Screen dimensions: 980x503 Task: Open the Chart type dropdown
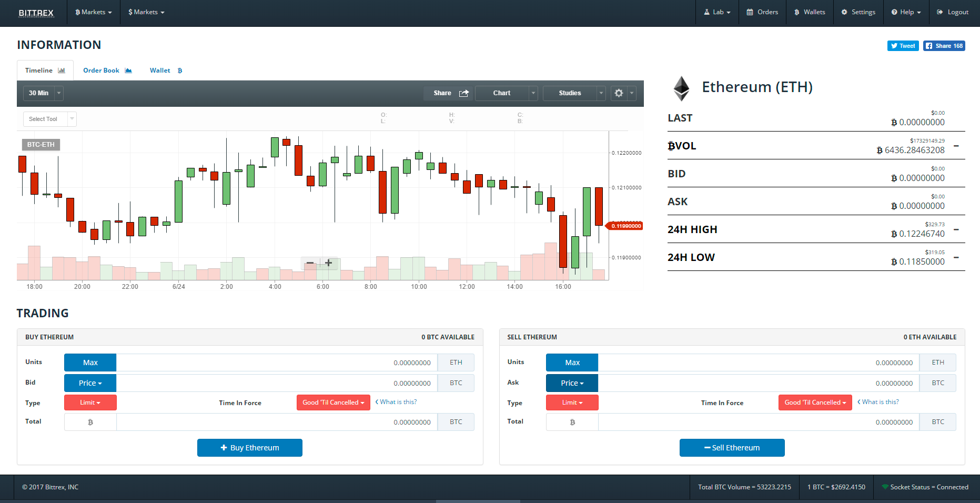507,93
